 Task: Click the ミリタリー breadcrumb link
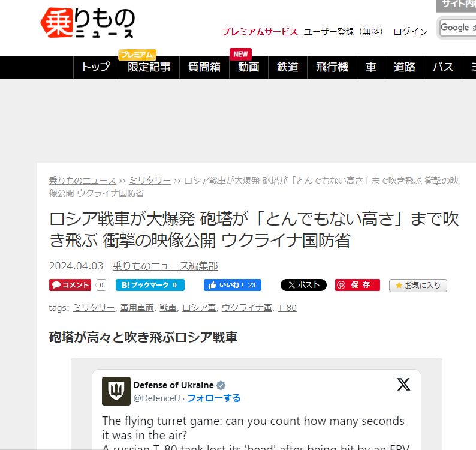click(x=150, y=181)
